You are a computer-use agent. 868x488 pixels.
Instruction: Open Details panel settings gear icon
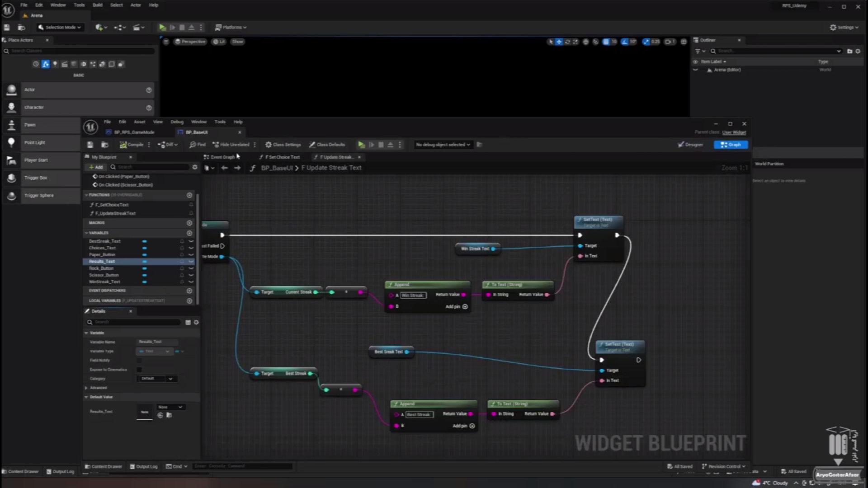(x=196, y=322)
